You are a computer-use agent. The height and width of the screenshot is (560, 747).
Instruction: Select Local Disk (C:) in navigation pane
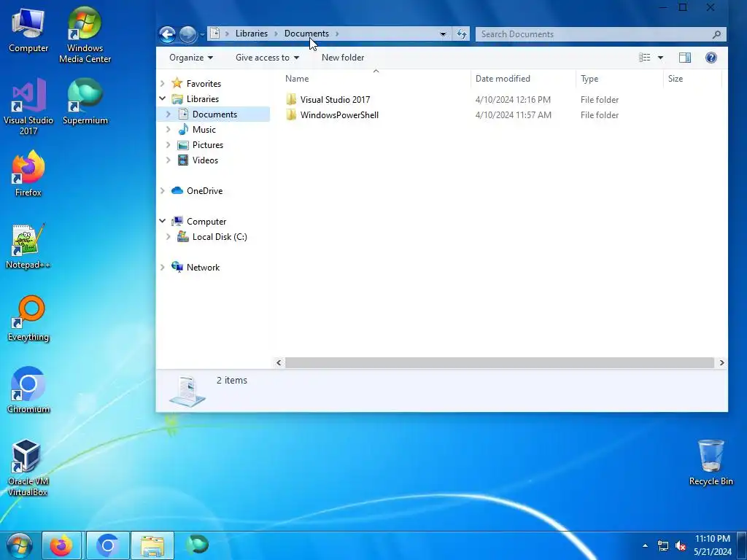[220, 237]
